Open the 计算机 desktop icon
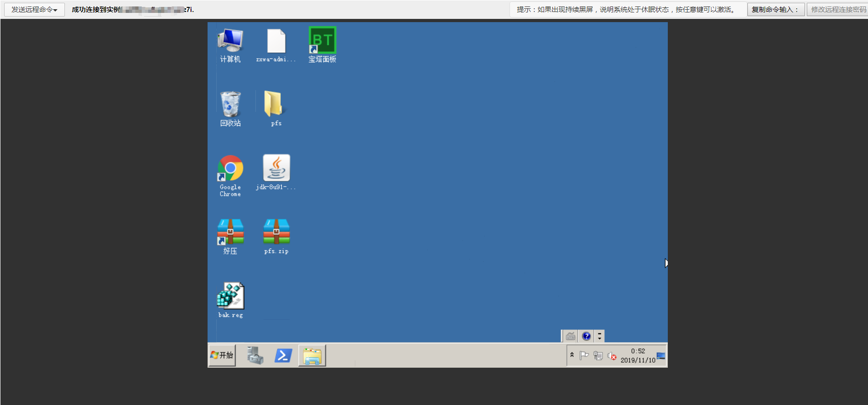Screen dimensions: 868x405 pos(230,45)
